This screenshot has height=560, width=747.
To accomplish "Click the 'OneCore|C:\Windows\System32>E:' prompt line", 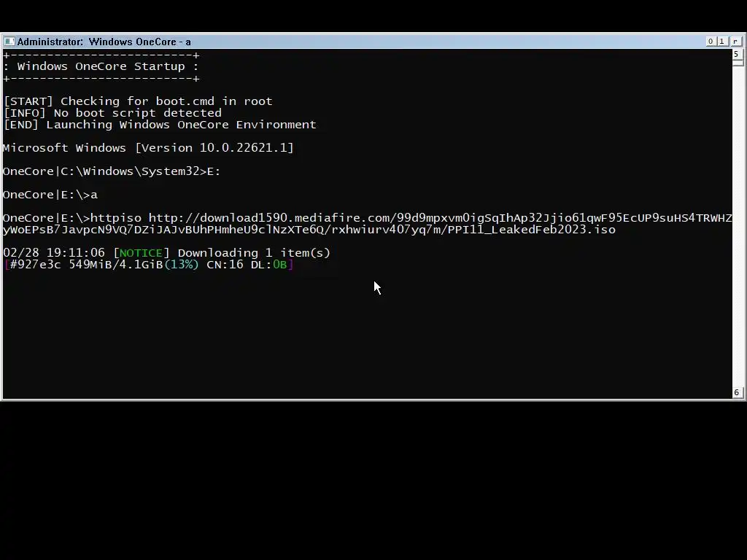I will click(x=112, y=171).
